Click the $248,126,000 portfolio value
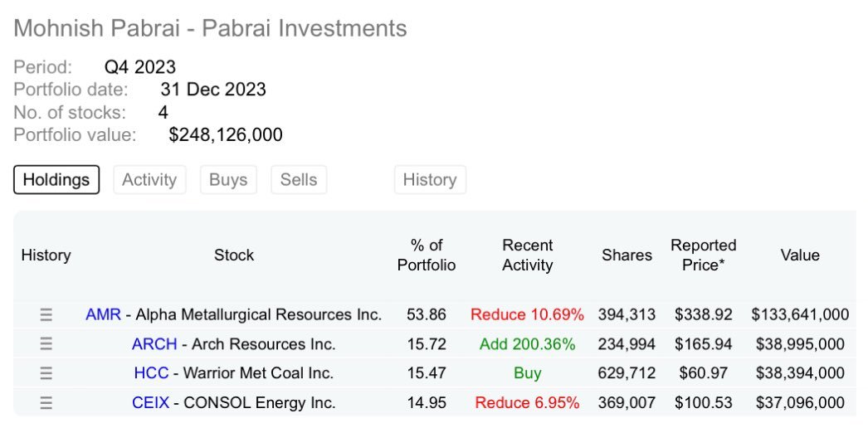Image resolution: width=868 pixels, height=428 pixels. (x=226, y=135)
